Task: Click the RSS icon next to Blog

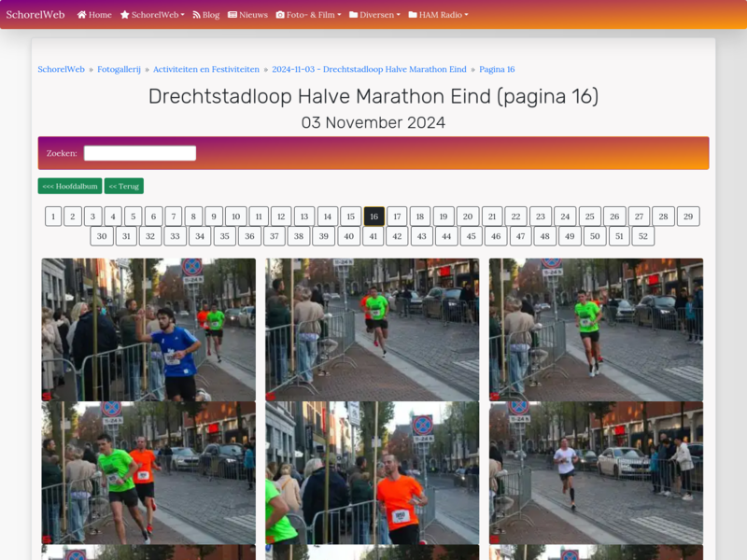Action: 196,15
